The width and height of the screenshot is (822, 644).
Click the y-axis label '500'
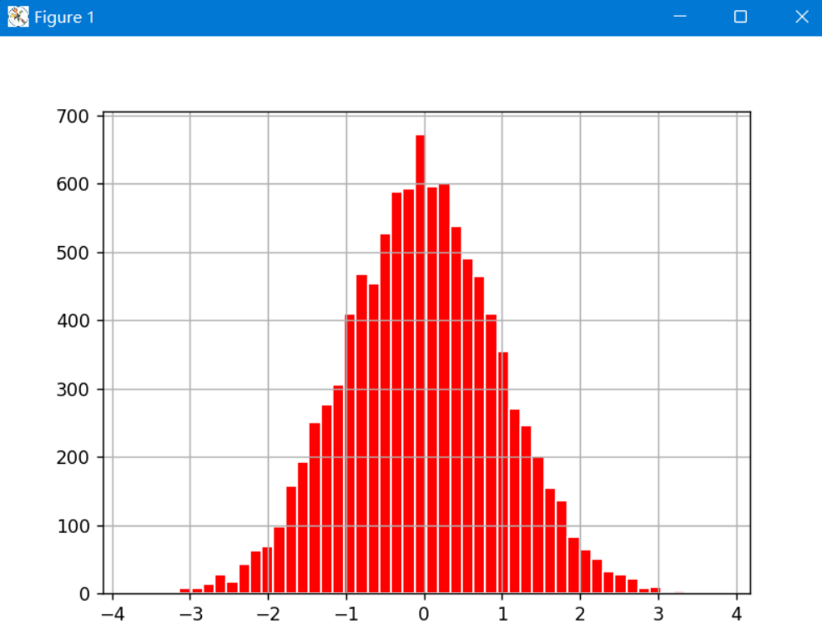73,253
